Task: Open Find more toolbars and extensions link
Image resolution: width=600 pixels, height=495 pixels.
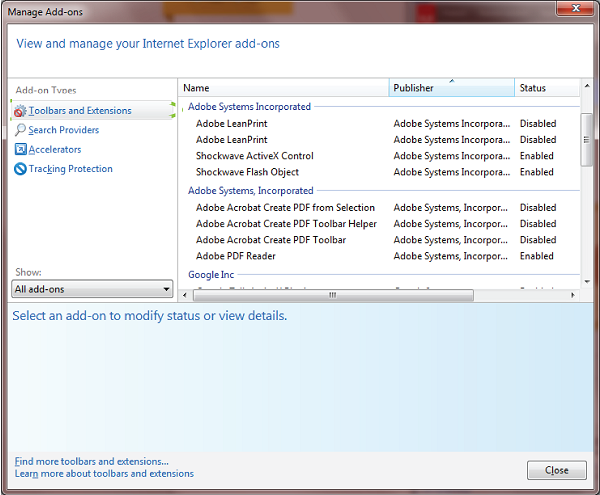Action: click(91, 461)
